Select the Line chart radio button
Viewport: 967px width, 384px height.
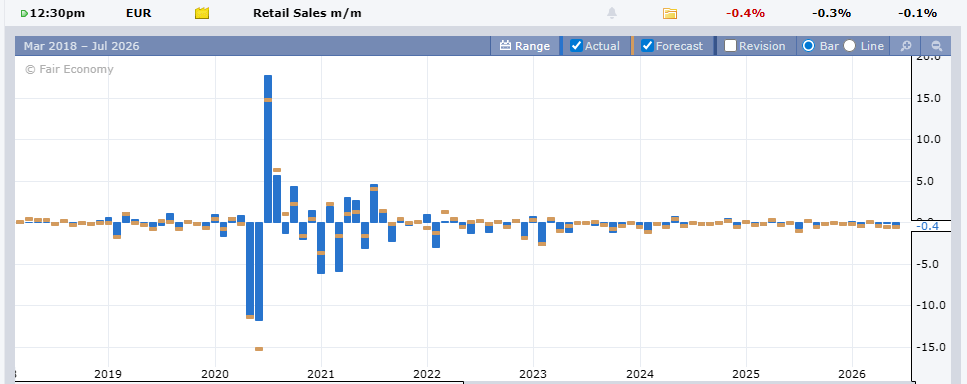tap(849, 46)
